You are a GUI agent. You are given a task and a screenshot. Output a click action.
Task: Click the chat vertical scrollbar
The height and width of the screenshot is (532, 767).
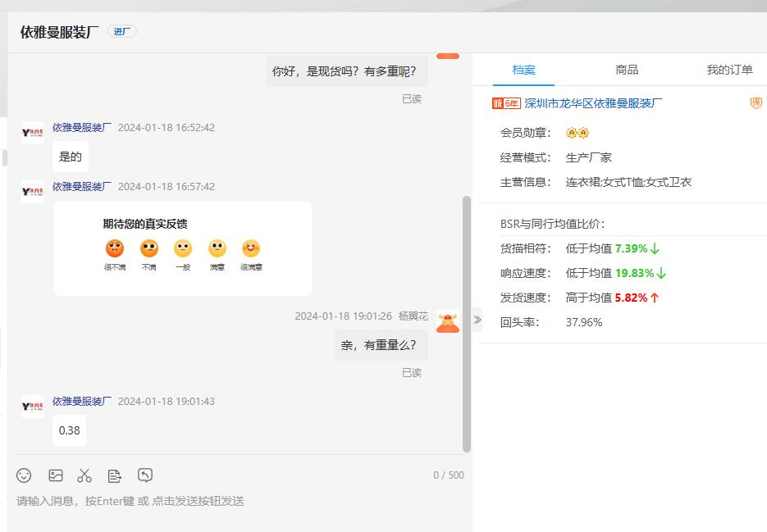[x=467, y=324]
